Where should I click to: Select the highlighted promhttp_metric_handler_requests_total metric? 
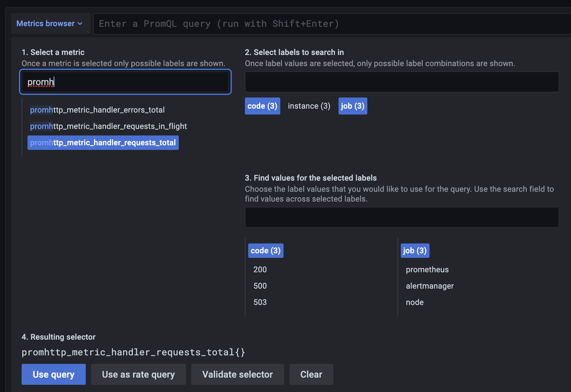(x=103, y=142)
